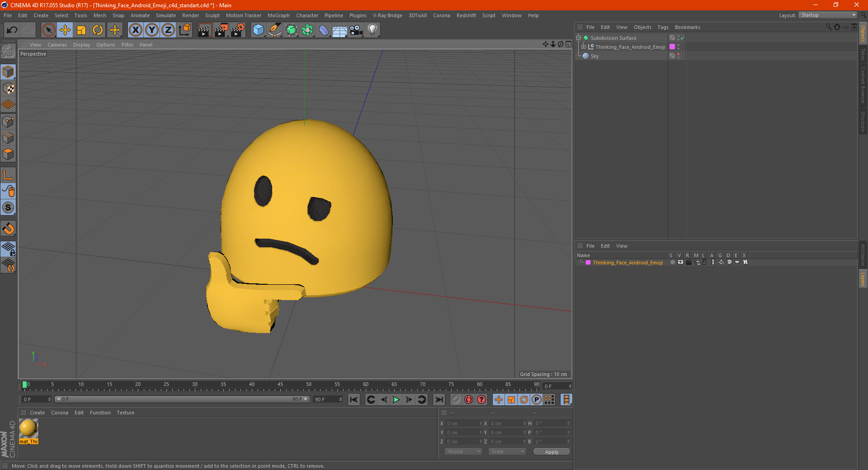Select the Sky object
868x470 pixels.
594,56
